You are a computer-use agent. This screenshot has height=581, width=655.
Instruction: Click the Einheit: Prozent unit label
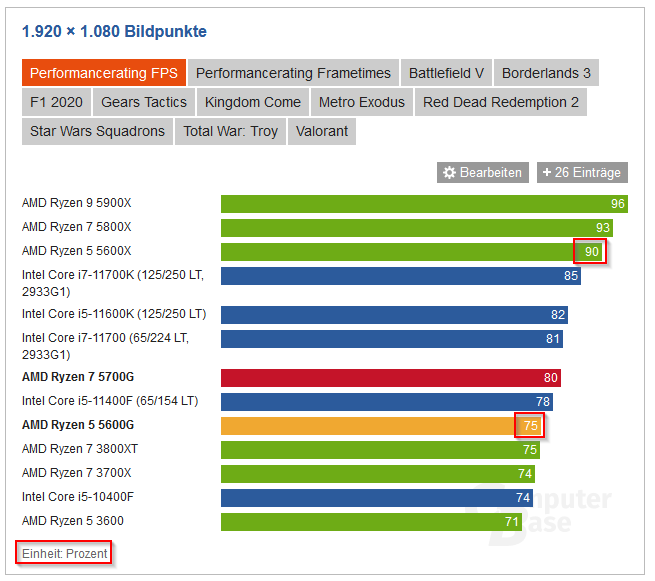tap(64, 553)
